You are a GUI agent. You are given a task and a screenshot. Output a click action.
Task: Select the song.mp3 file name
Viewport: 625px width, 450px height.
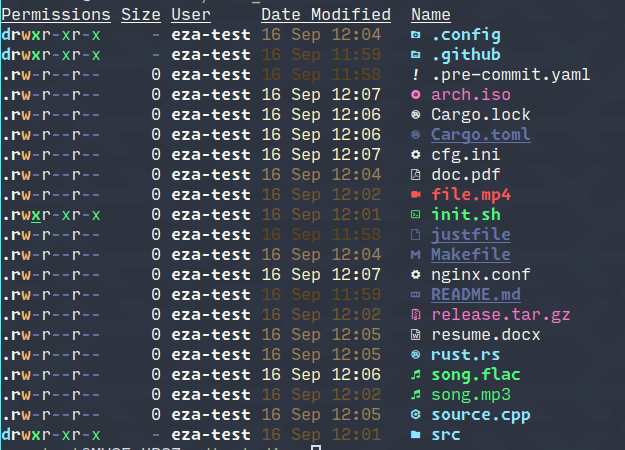471,395
